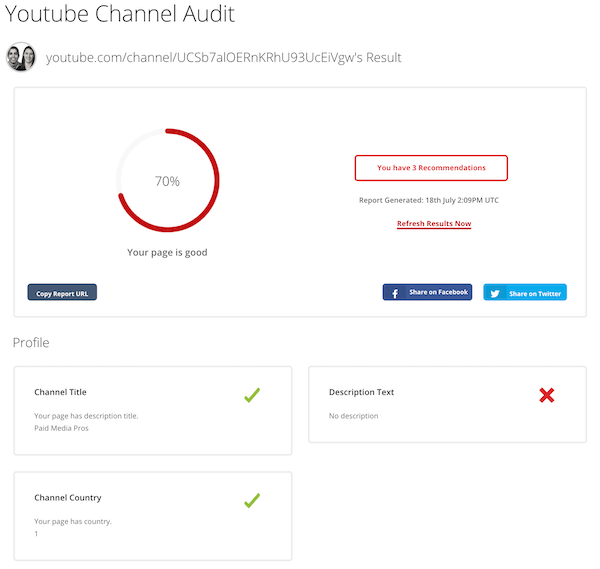Click the Share on Twitter label
600x569 pixels.
pyautogui.click(x=535, y=294)
